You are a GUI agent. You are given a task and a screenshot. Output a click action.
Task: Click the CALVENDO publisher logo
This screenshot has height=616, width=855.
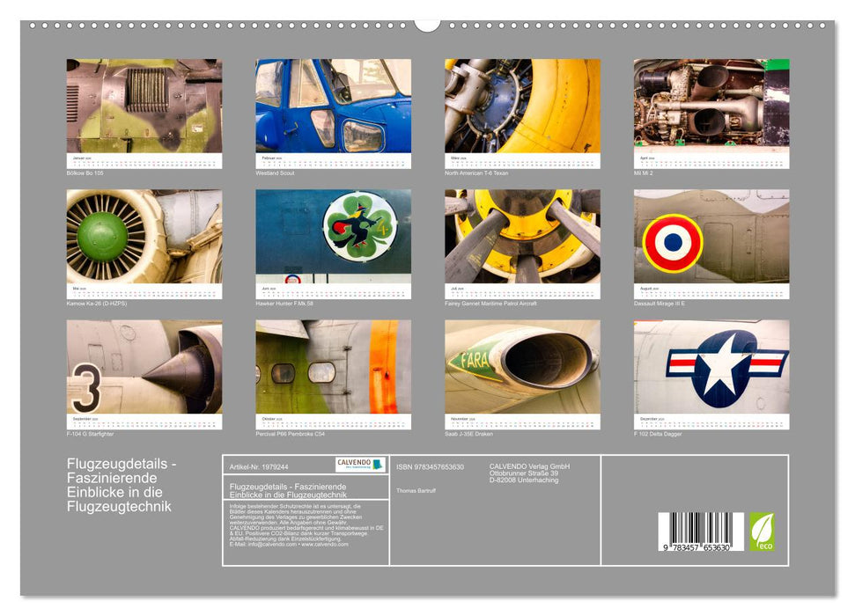tap(358, 465)
